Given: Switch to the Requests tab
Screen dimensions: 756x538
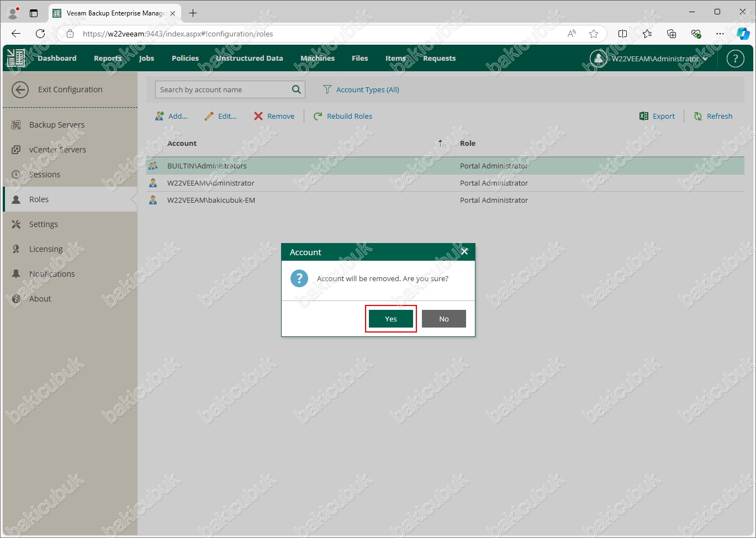Looking at the screenshot, I should 439,58.
